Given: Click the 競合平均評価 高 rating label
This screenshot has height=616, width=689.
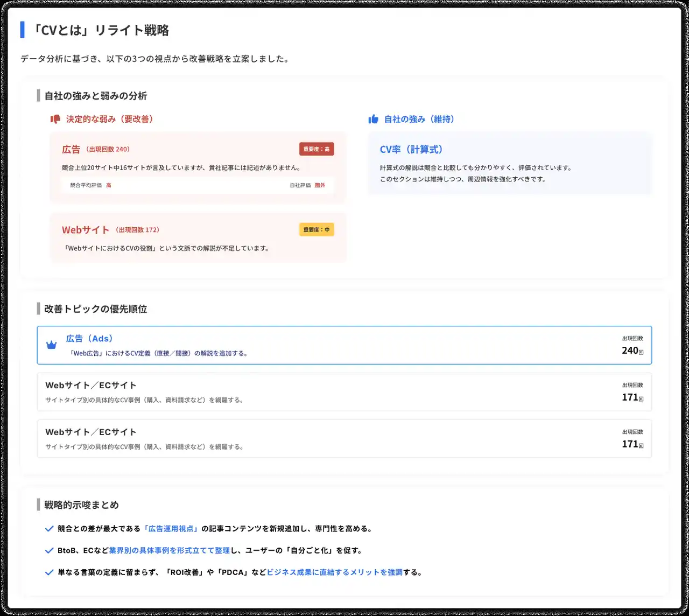Looking at the screenshot, I should pos(90,185).
